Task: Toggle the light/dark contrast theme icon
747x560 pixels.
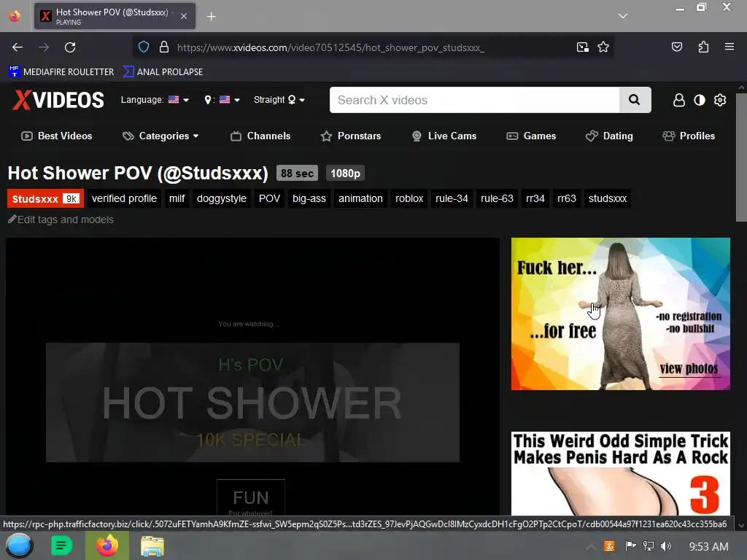Action: pyautogui.click(x=699, y=100)
